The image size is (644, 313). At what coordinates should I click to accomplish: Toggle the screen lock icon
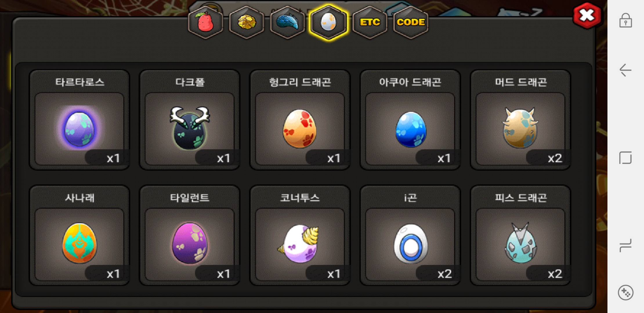pos(625,20)
